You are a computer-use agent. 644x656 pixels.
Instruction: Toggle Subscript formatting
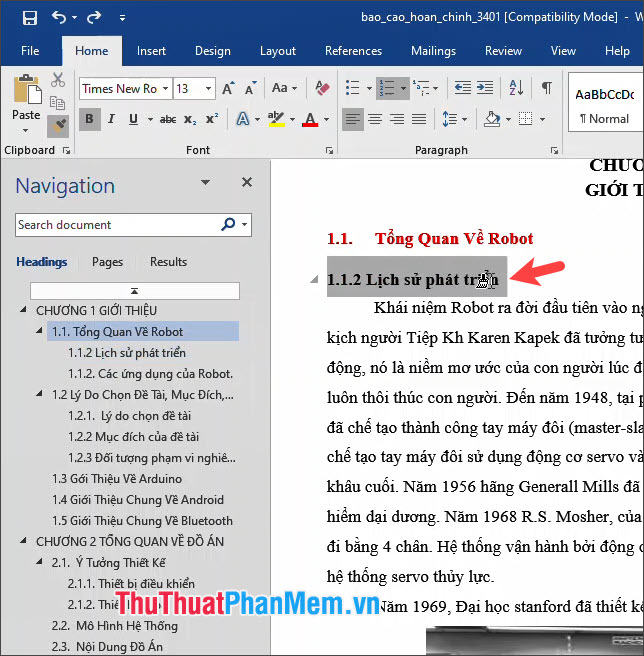(x=190, y=120)
